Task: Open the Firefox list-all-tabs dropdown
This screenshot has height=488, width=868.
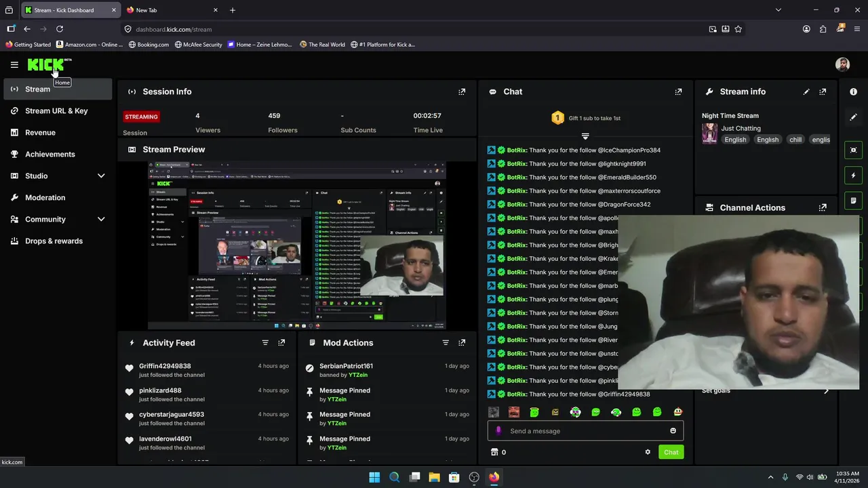Action: (778, 10)
